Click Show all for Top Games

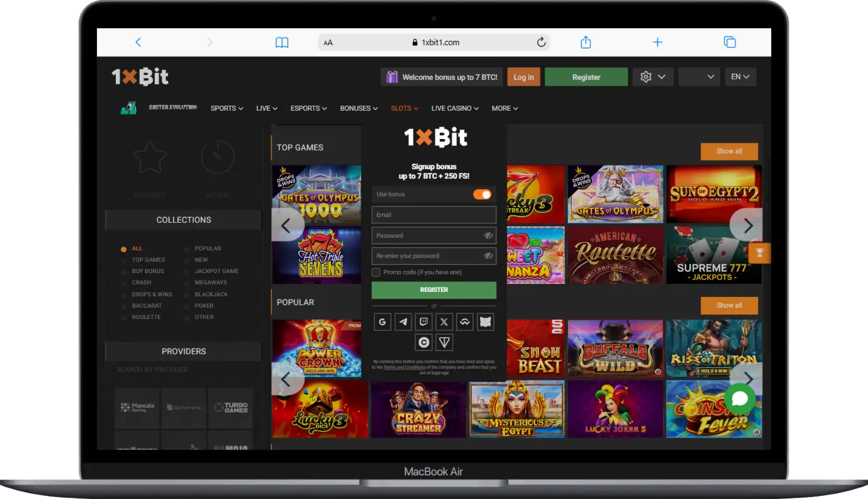[729, 151]
